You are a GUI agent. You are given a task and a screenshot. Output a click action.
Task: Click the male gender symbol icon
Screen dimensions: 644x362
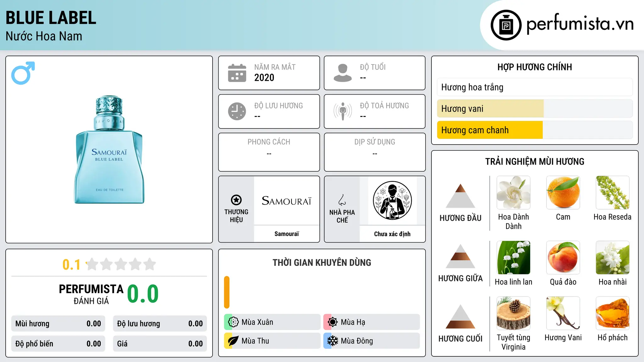point(23,73)
